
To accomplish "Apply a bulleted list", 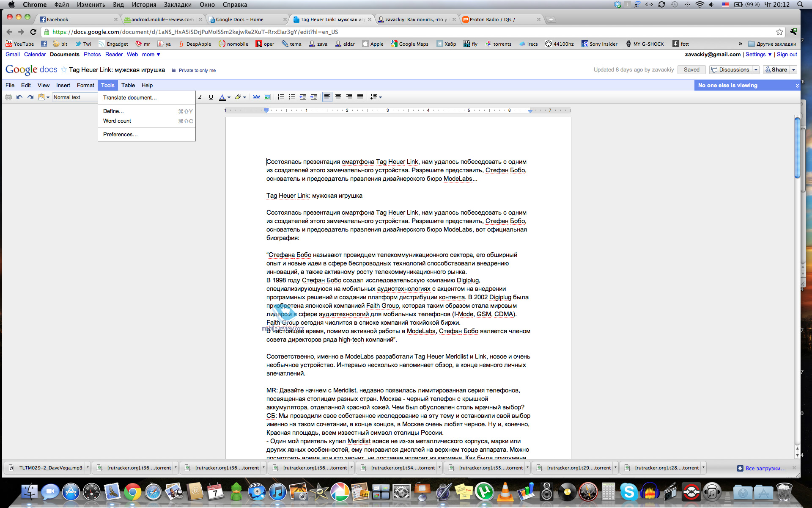I will pos(292,97).
